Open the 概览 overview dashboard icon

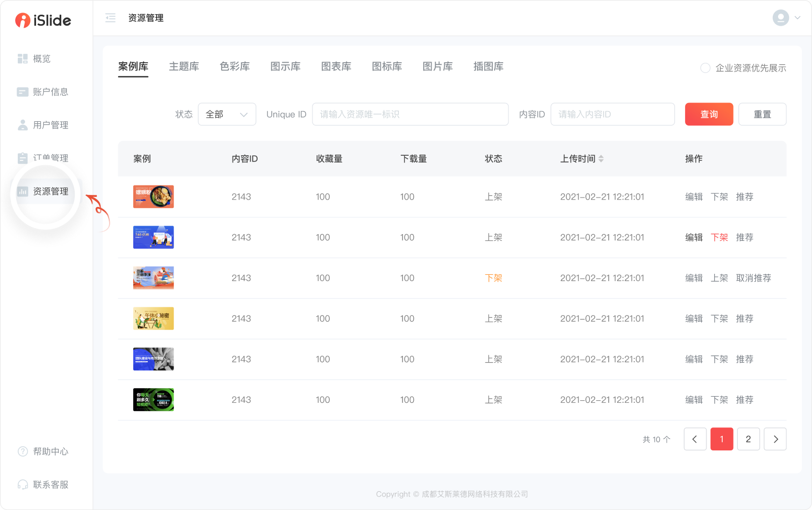22,59
